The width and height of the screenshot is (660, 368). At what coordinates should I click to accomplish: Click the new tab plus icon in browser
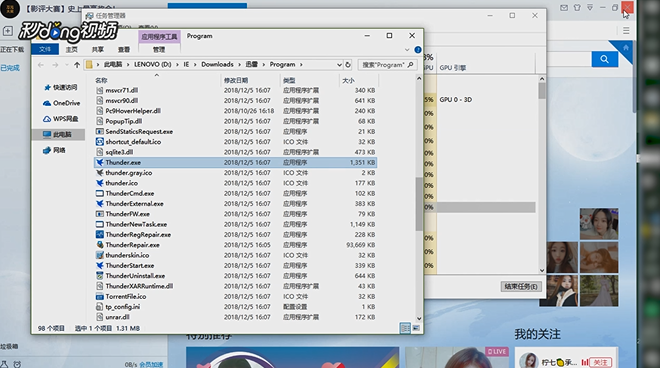(8, 31)
